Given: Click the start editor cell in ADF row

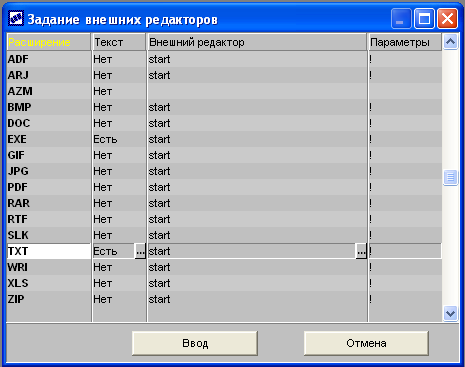Looking at the screenshot, I should point(257,59).
